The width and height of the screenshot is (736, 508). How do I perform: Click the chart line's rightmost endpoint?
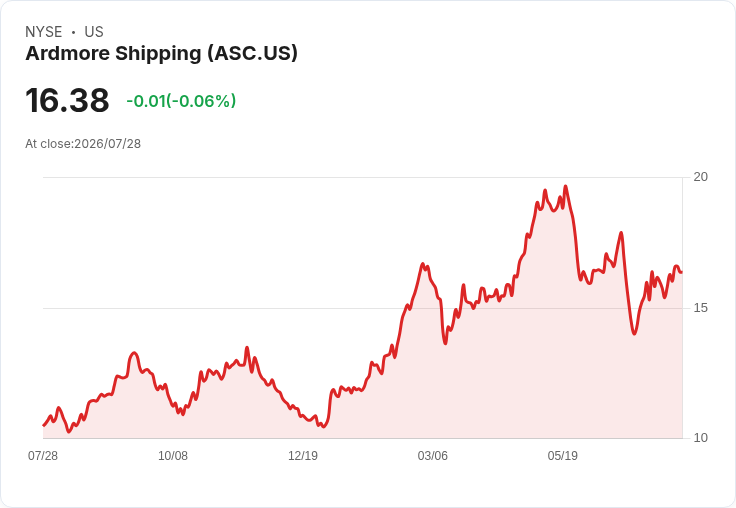681,272
